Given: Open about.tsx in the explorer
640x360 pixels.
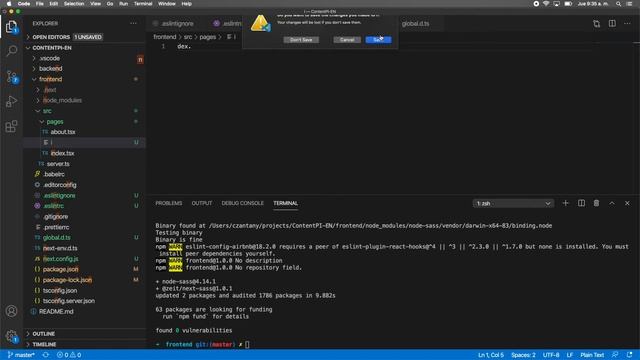Looking at the screenshot, I should [62, 132].
